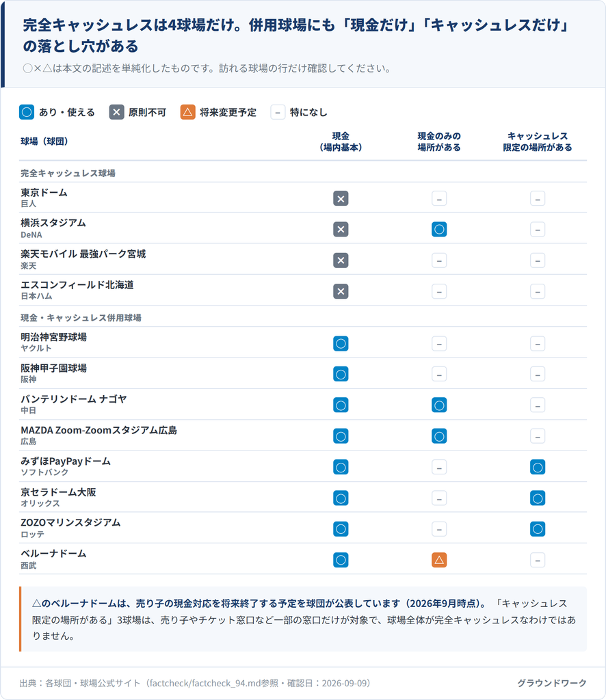Click the キャッシュレス限定 circle for ZOZOマリンスタジアム
Image resolution: width=606 pixels, height=700 pixels.
(x=538, y=529)
